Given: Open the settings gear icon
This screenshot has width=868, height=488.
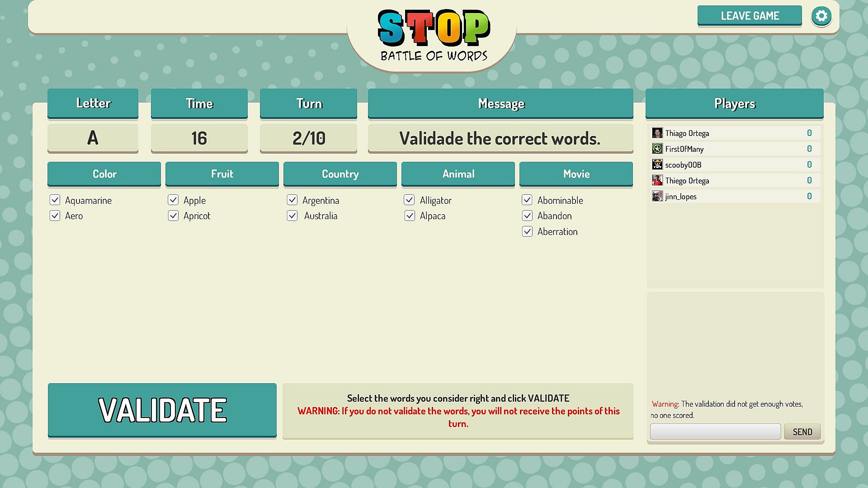Looking at the screenshot, I should [821, 16].
